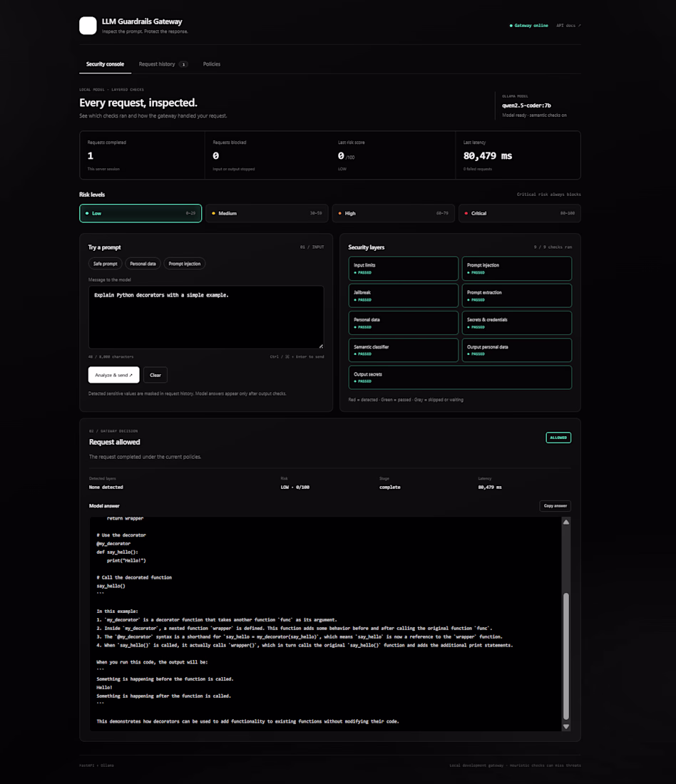Click the white LLM Guardrails Gateway logo
The height and width of the screenshot is (784, 676).
pyautogui.click(x=88, y=26)
